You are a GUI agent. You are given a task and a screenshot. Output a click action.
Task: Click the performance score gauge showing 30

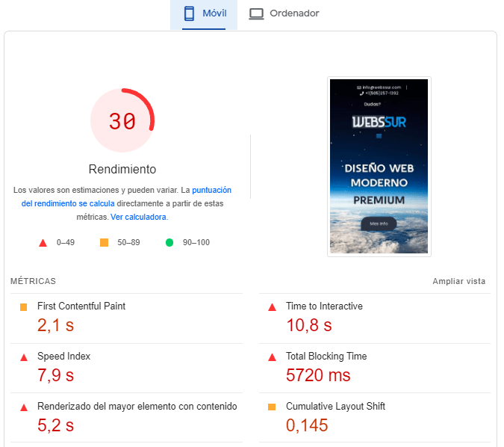click(x=122, y=120)
